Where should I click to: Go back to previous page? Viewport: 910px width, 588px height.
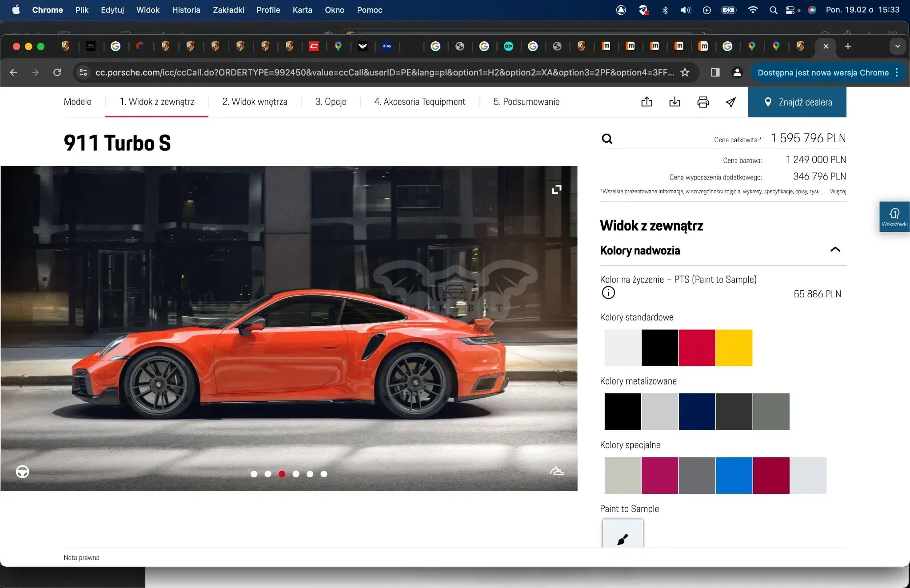14,72
